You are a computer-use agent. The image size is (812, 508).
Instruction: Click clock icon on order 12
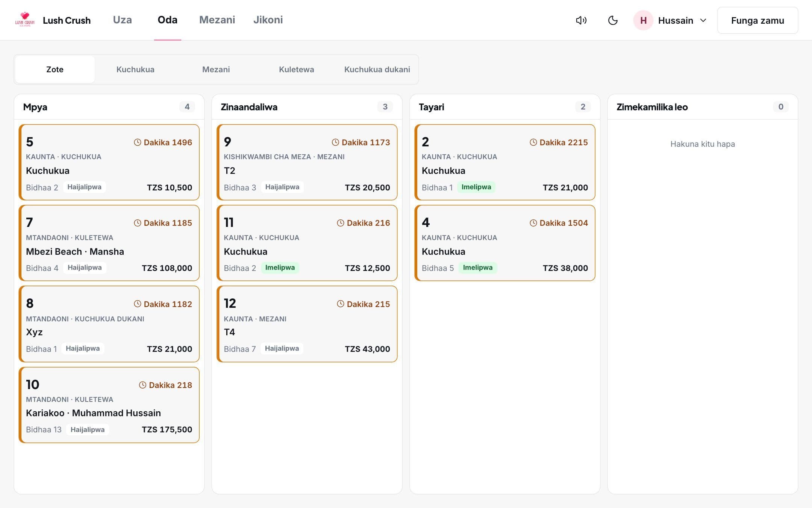point(341,304)
